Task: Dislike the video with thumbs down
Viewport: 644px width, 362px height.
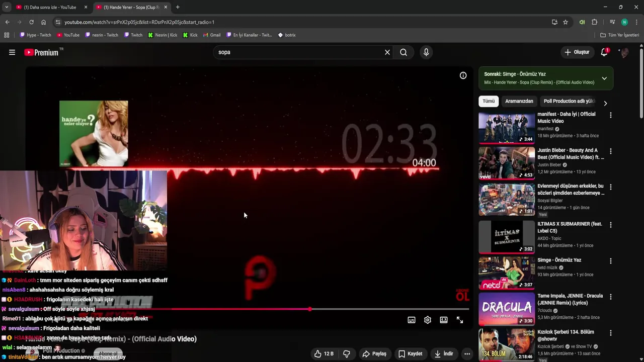Action: tap(347, 354)
